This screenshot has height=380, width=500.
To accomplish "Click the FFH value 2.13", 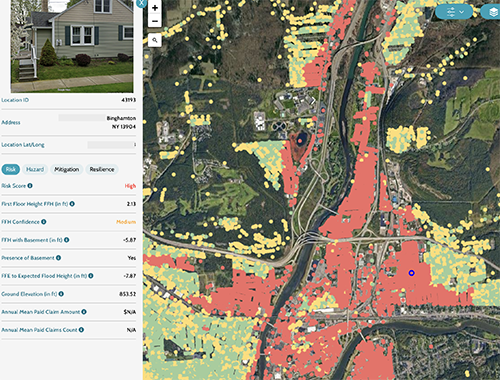I will 131,204.
